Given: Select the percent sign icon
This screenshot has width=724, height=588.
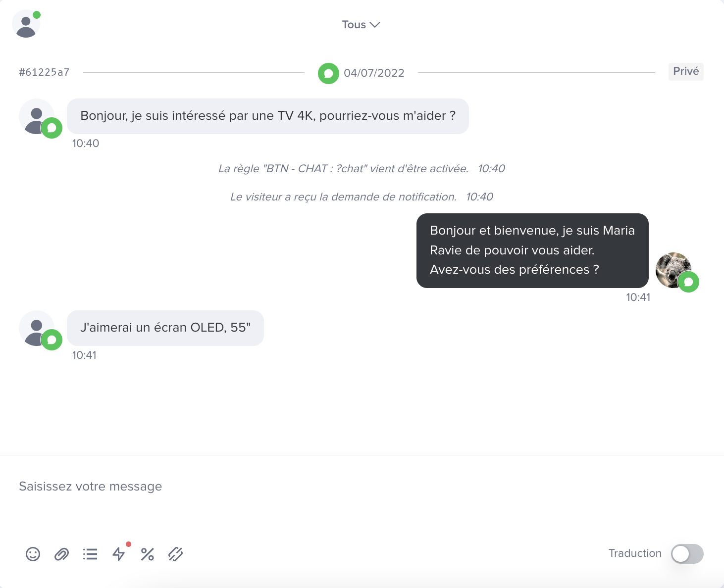Looking at the screenshot, I should (x=147, y=554).
